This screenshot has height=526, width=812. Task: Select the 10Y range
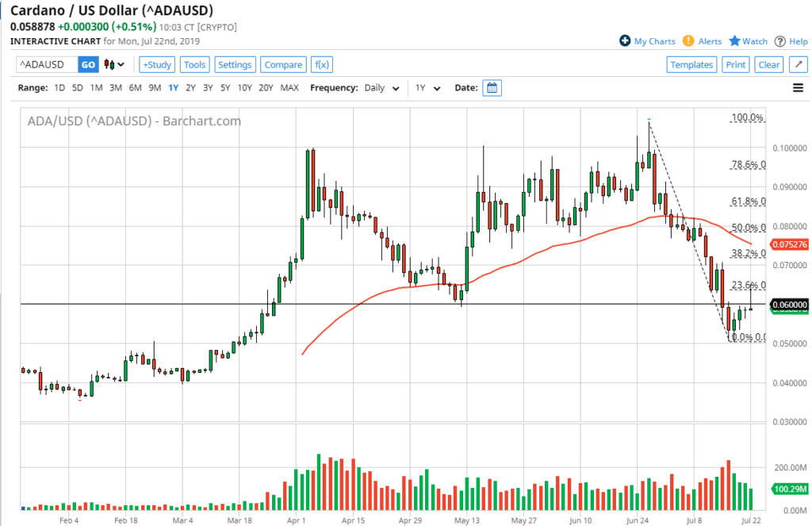(x=244, y=88)
